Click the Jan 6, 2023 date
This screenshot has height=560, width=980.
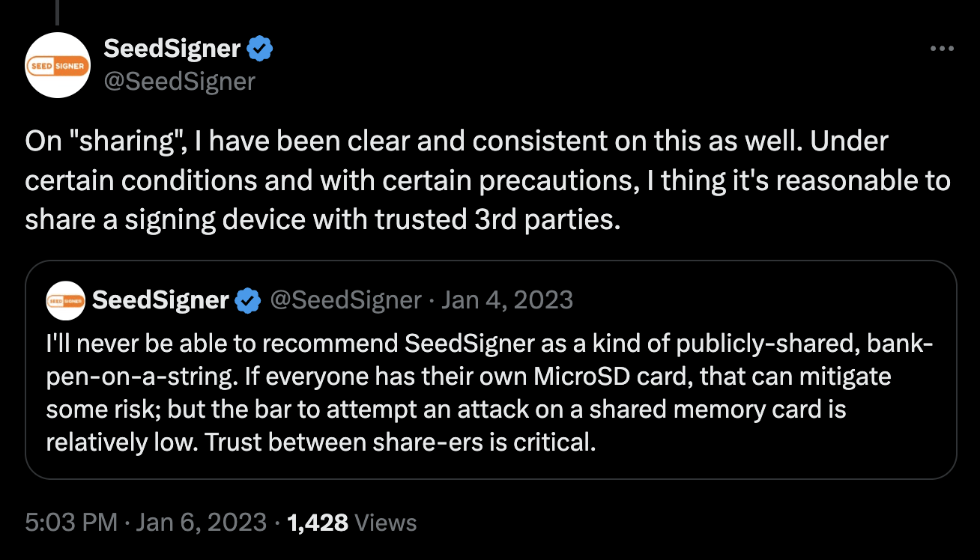pyautogui.click(x=200, y=522)
